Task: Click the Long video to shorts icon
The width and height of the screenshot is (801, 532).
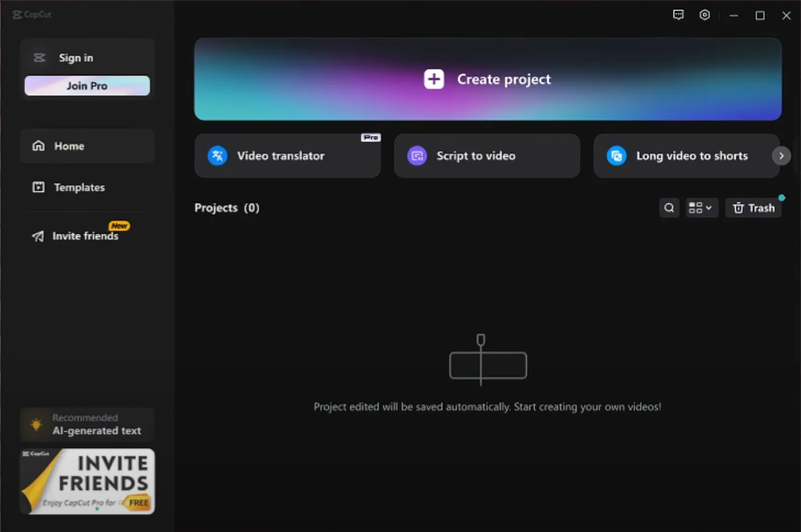Action: pyautogui.click(x=616, y=156)
